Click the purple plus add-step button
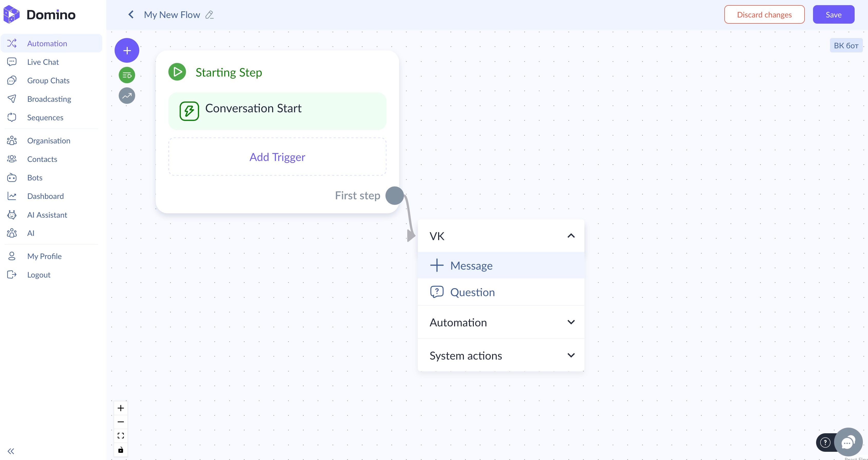 tap(127, 51)
